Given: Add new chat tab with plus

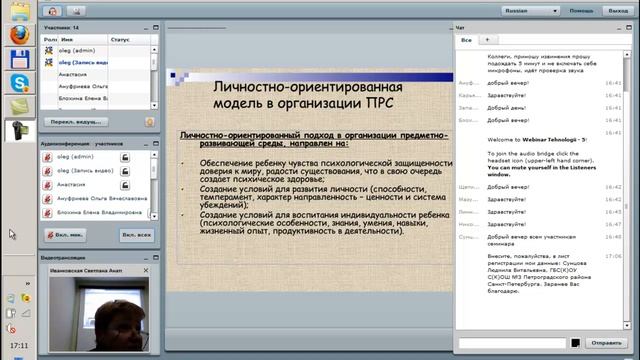Looking at the screenshot, I should click(x=487, y=40).
